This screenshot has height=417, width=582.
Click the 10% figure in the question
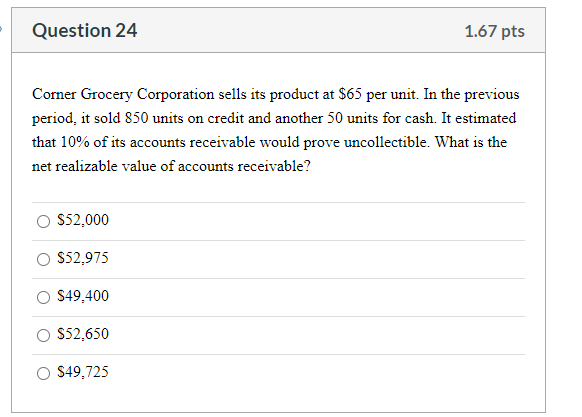pos(75,142)
